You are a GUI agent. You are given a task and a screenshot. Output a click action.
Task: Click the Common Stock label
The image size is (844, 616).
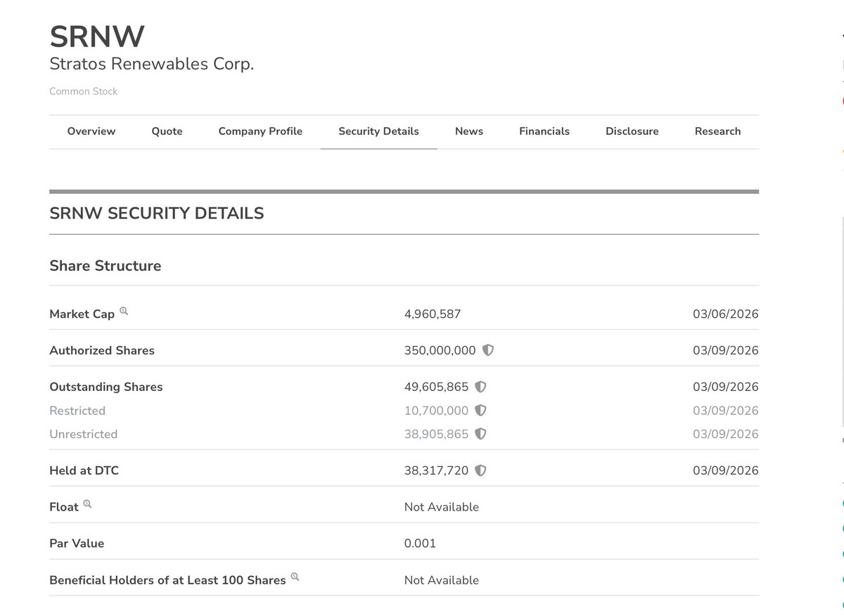[84, 91]
